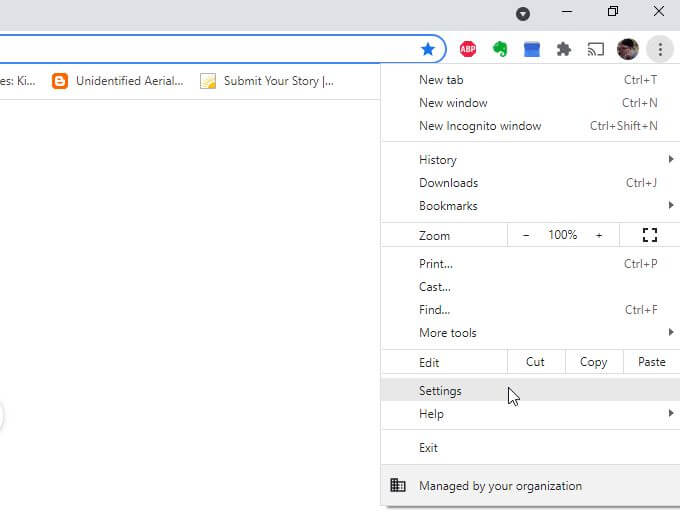Decrease zoom with the minus button
This screenshot has height=517, width=680.
[527, 235]
